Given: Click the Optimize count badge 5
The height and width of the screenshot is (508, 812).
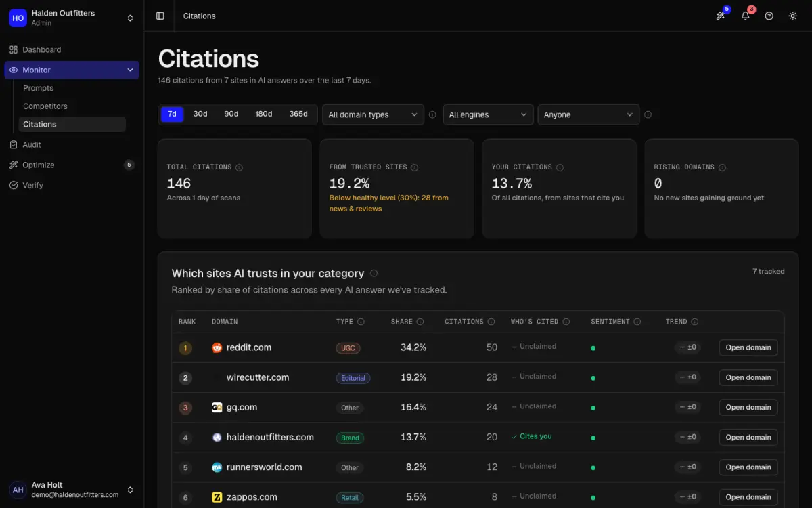Looking at the screenshot, I should tap(129, 165).
